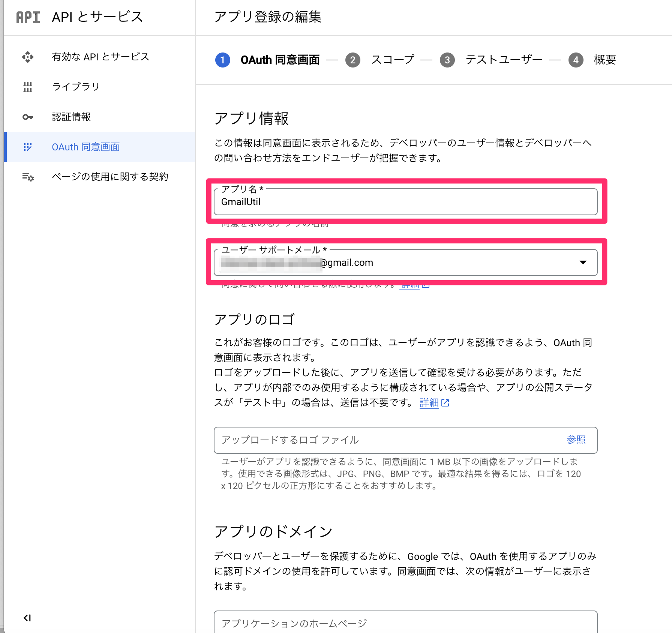Open 認証情報 in the sidebar

pyautogui.click(x=99, y=117)
